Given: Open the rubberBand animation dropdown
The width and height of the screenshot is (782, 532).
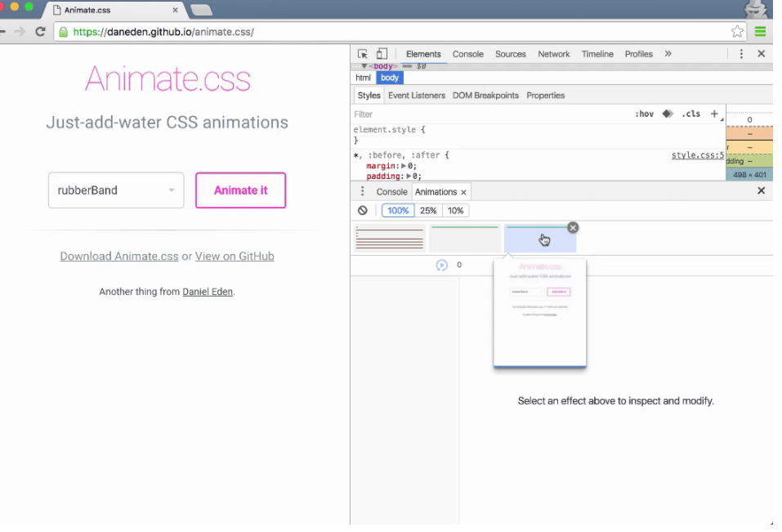Looking at the screenshot, I should point(116,190).
